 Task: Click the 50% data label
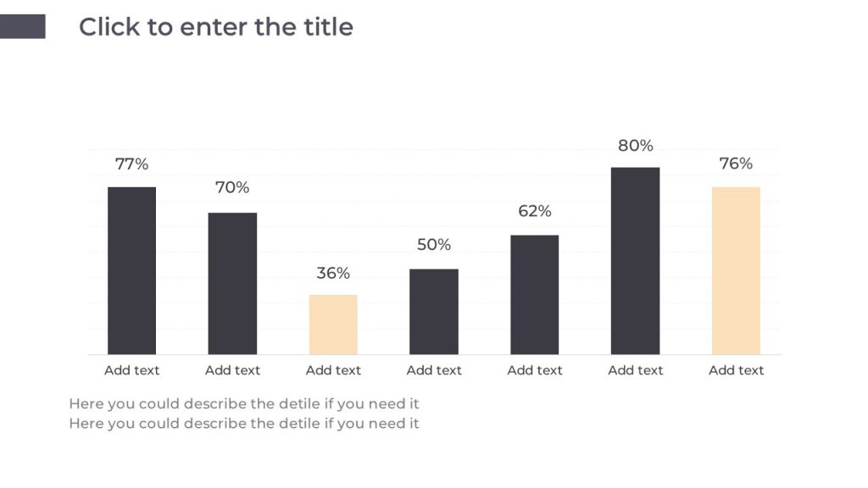pos(434,245)
